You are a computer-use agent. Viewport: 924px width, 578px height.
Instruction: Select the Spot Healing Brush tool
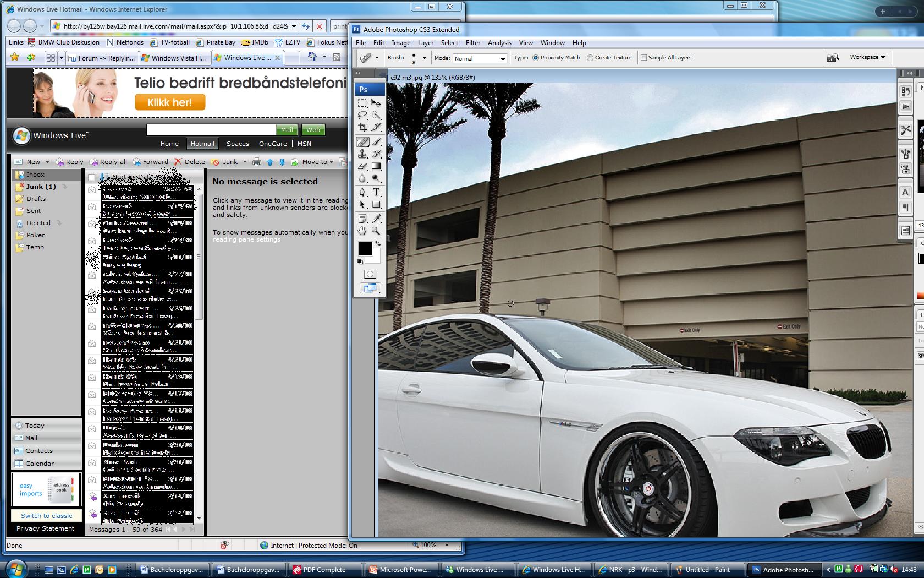coord(362,142)
